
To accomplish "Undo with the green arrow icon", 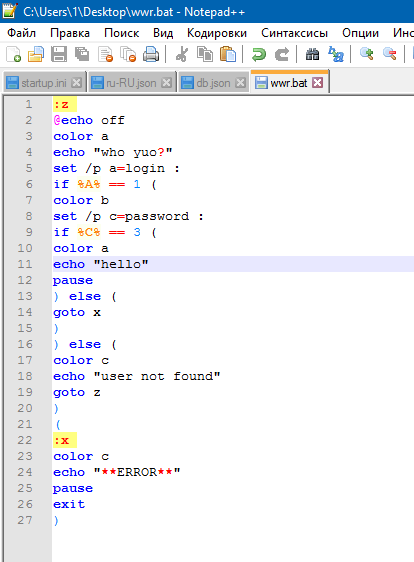I will click(x=258, y=54).
